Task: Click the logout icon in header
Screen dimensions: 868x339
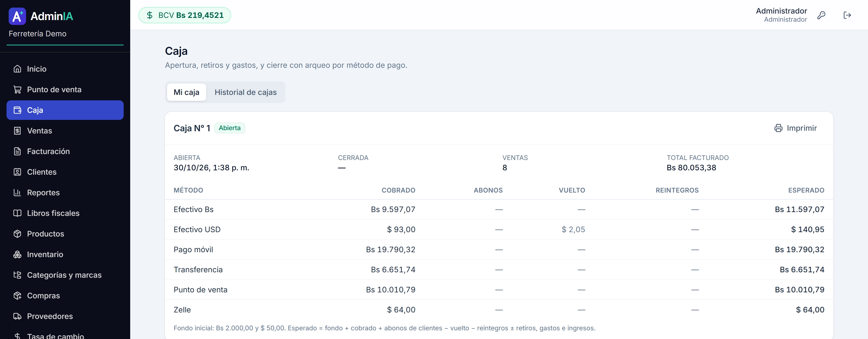Action: [x=847, y=15]
